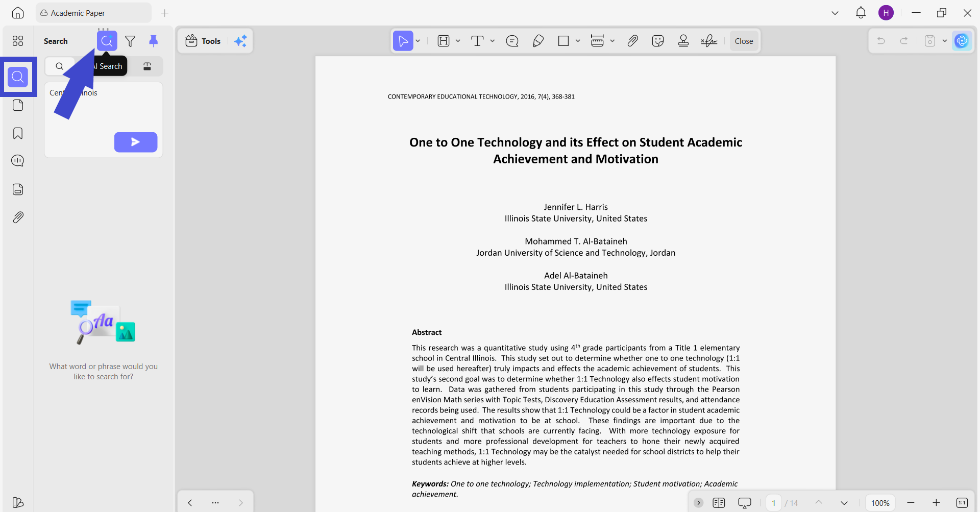Select the rectangle shape tool
980x512 pixels.
[563, 41]
